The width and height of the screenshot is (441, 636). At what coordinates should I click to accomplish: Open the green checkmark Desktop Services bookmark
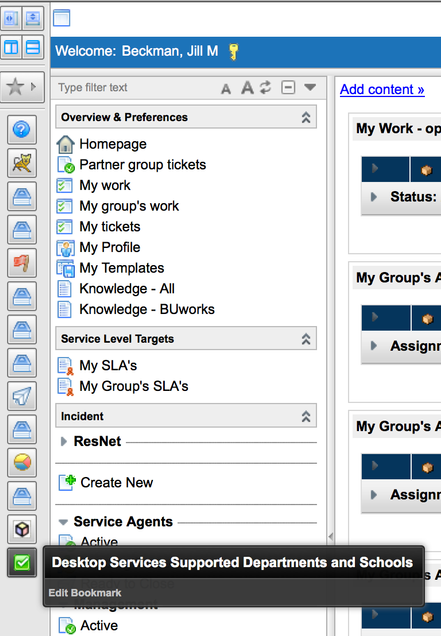(22, 563)
